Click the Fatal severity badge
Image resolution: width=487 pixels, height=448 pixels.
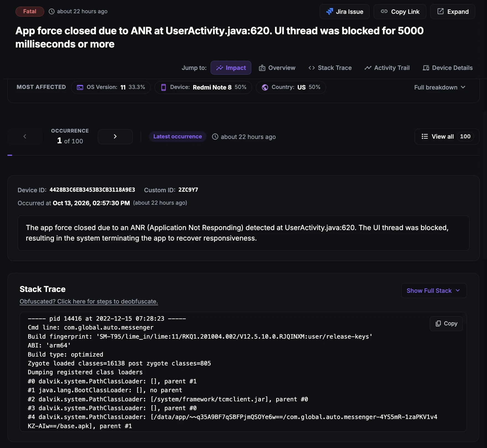click(x=30, y=11)
